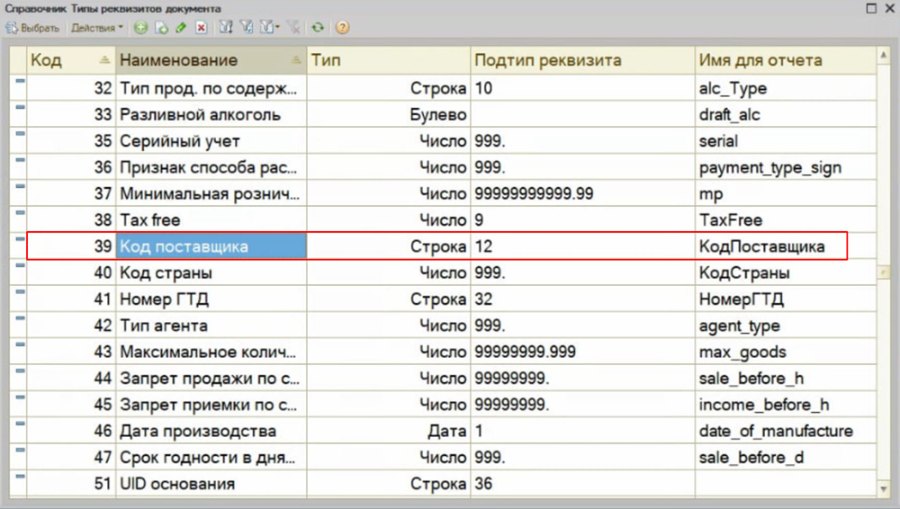The image size is (900, 509).
Task: Click the green Refresh list icon
Action: [317, 28]
